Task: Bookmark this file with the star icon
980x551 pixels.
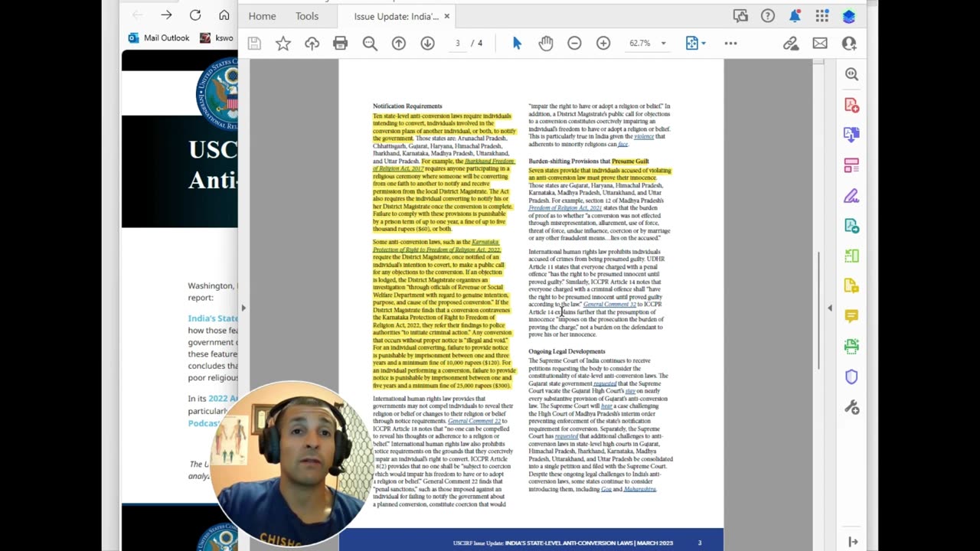Action: point(283,44)
